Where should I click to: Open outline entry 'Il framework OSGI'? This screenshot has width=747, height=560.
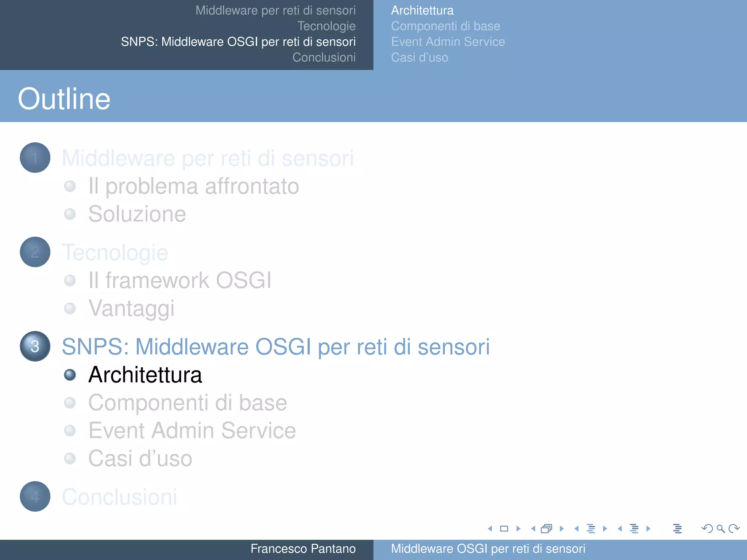click(180, 280)
